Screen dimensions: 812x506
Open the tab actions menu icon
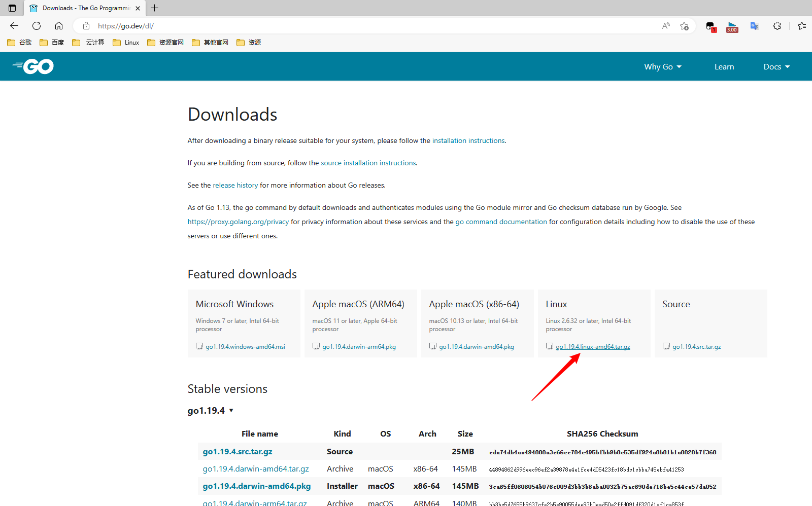click(x=12, y=8)
